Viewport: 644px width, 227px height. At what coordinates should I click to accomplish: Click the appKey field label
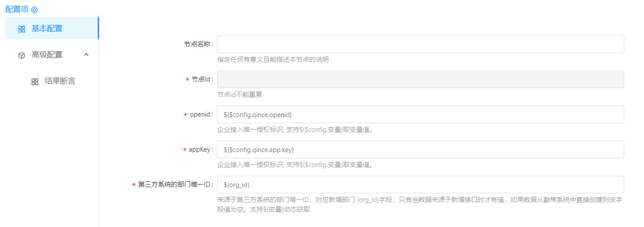click(200, 149)
